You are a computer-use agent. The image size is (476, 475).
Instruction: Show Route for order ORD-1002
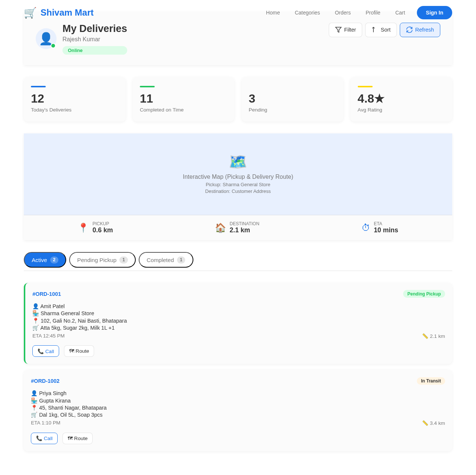click(x=77, y=438)
